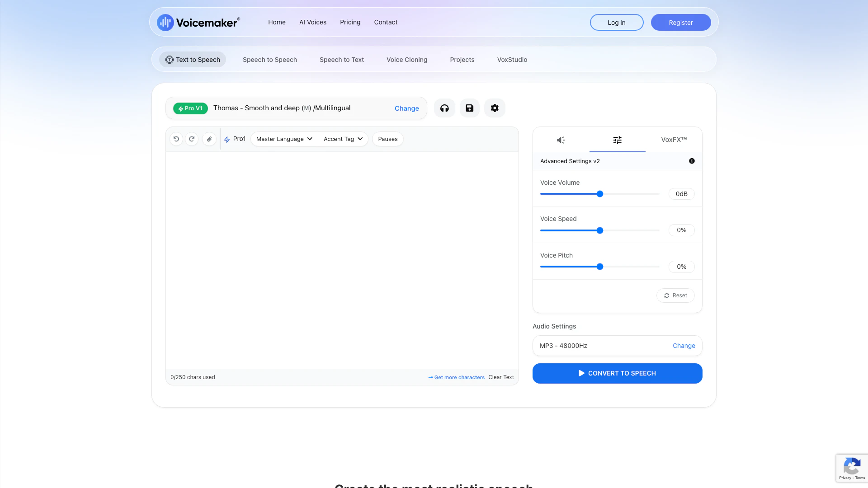Select the sliders advanced settings tab
This screenshot has width=868, height=488.
click(617, 140)
